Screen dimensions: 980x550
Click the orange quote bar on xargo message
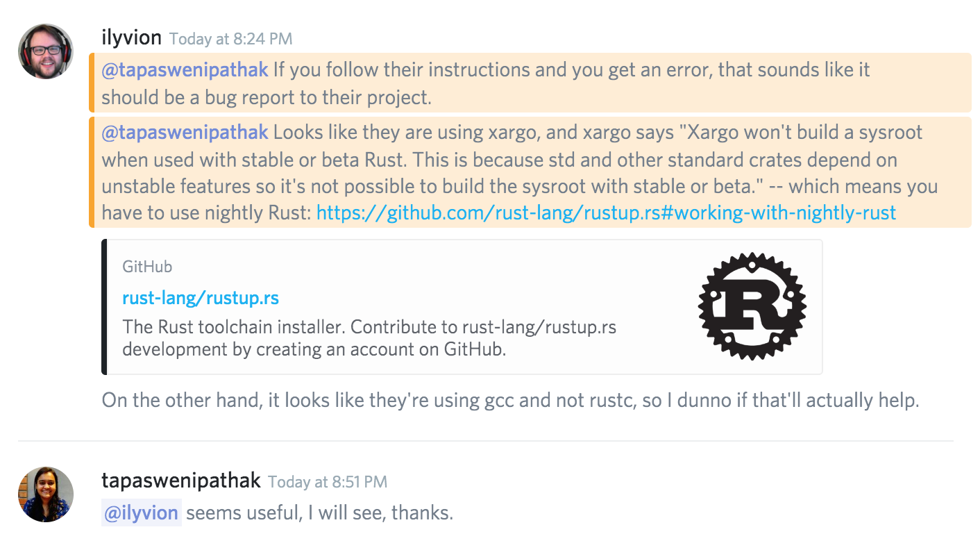pos(94,172)
